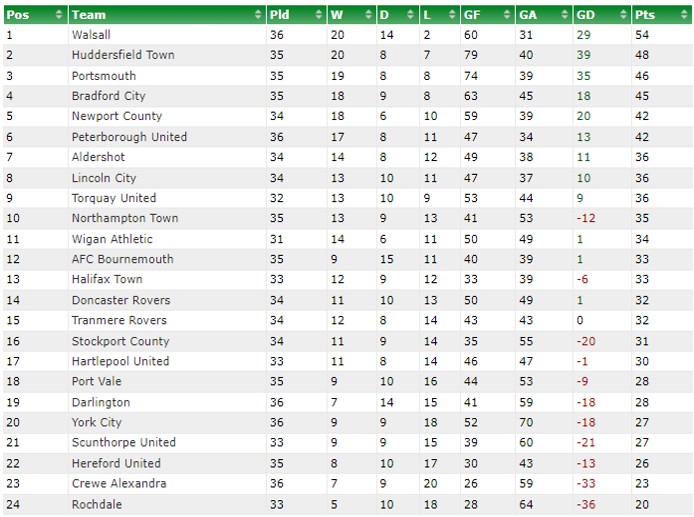
Task: Click the sort arrows in W column header
Action: coord(368,15)
